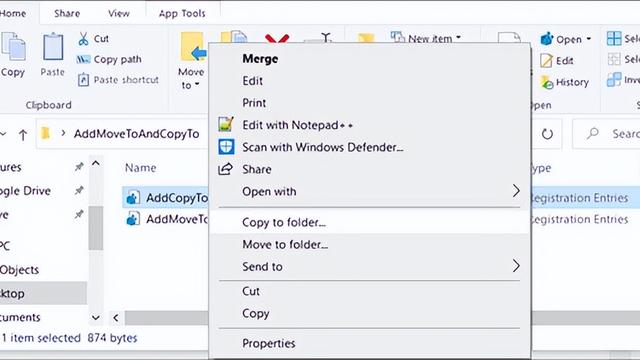
Task: Click the Cut scissors icon in ribbon
Action: [83, 39]
